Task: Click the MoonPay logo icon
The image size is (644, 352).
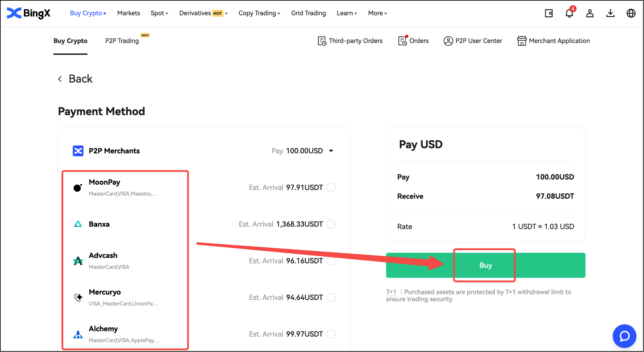Action: point(78,188)
